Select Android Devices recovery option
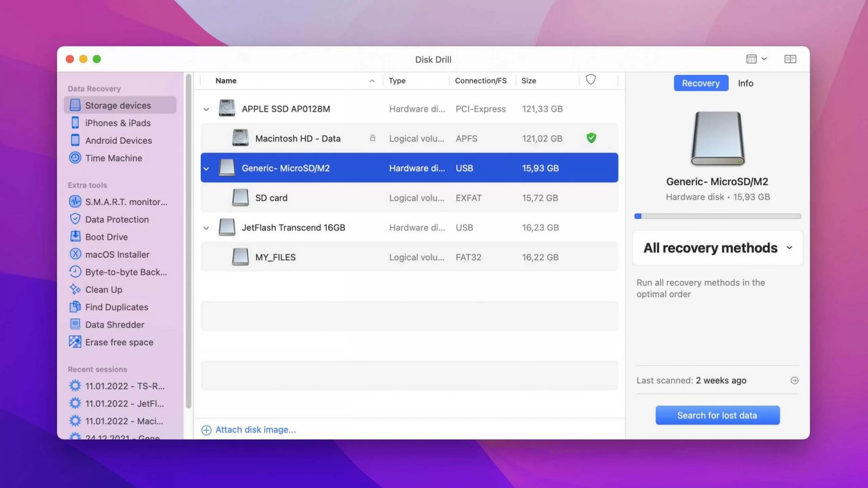 [x=118, y=140]
